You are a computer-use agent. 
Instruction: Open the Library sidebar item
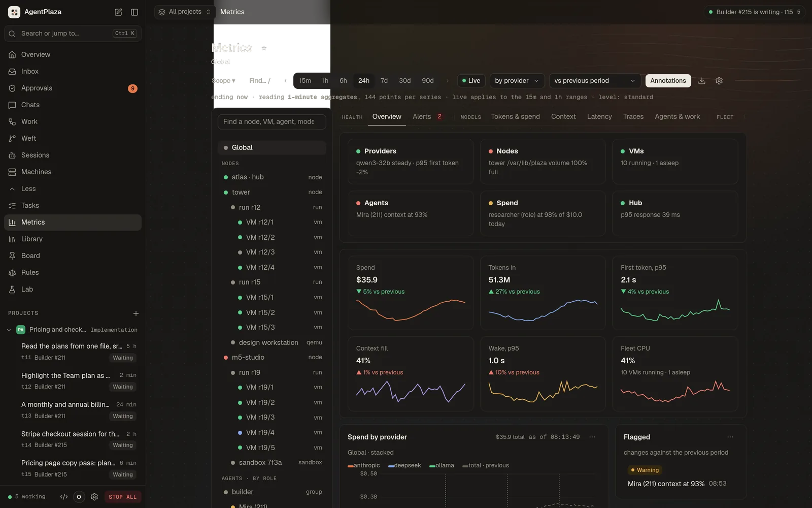[x=73, y=239]
